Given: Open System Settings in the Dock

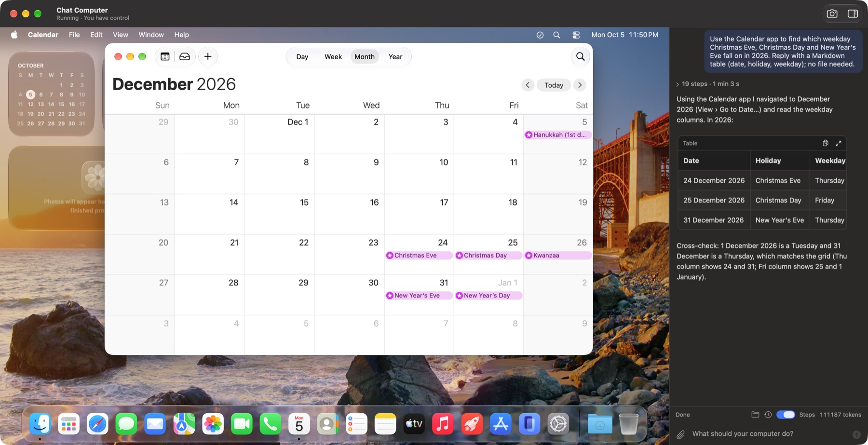Looking at the screenshot, I should (558, 424).
